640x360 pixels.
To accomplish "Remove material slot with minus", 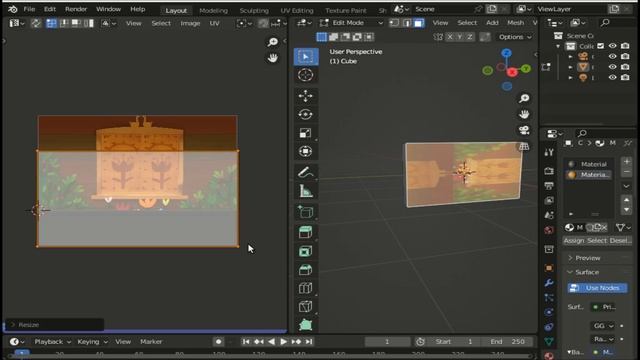I will (x=627, y=172).
